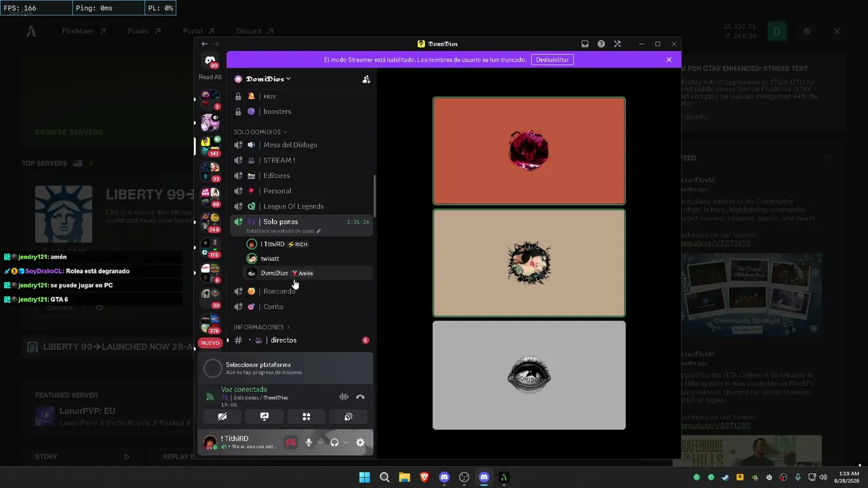This screenshot has height=488, width=868.
Task: Click the ! TithiRD user profile avatar
Action: tap(210, 443)
